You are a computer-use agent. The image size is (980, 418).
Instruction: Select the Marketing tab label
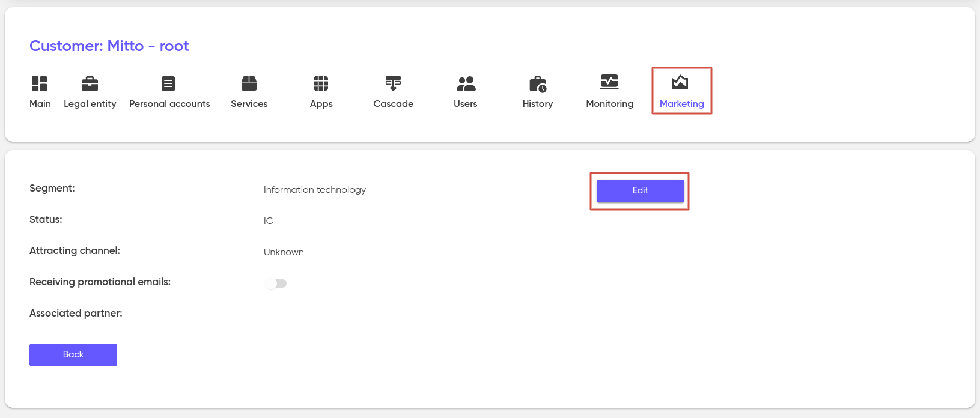[682, 104]
